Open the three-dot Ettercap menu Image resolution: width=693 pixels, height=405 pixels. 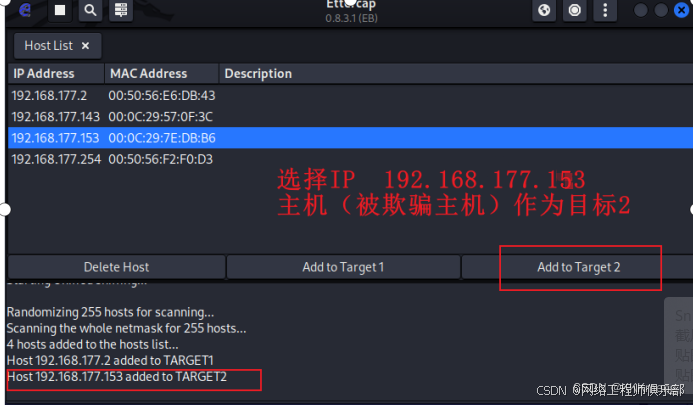(605, 10)
